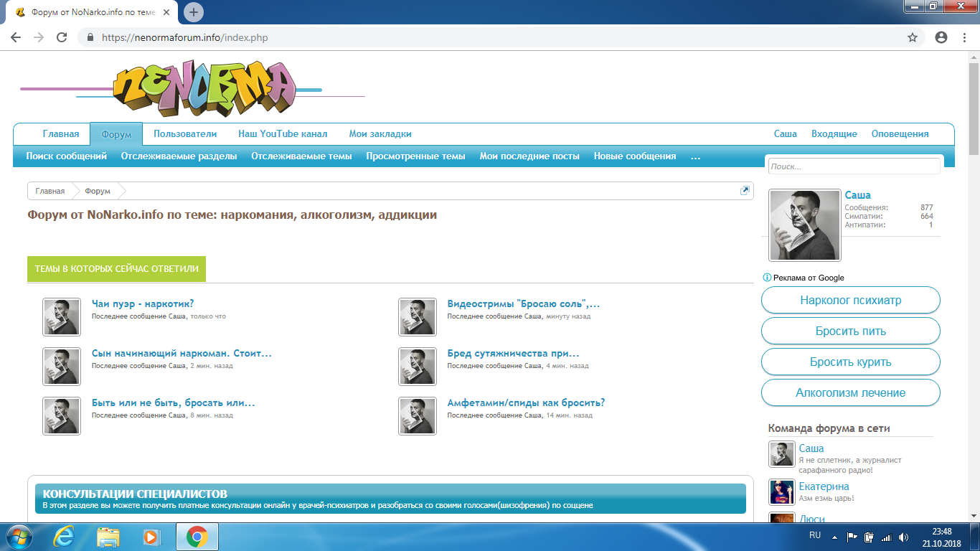Screen dimensions: 980x551
Task: Open the Пользователи tab
Action: 185,134
